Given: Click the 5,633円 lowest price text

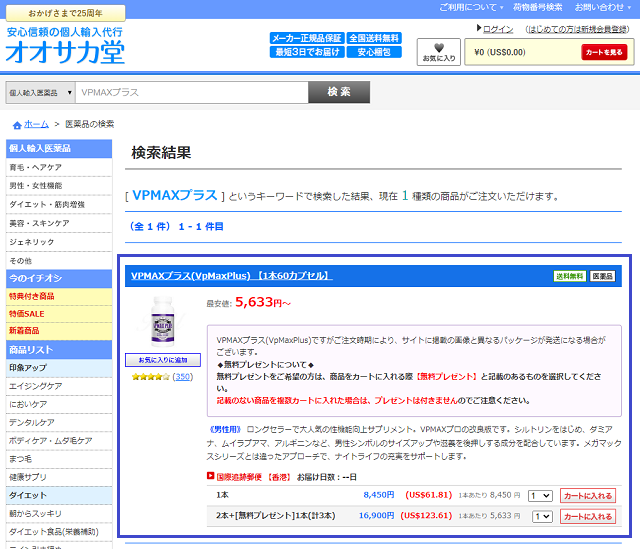Looking at the screenshot, I should (x=263, y=302).
